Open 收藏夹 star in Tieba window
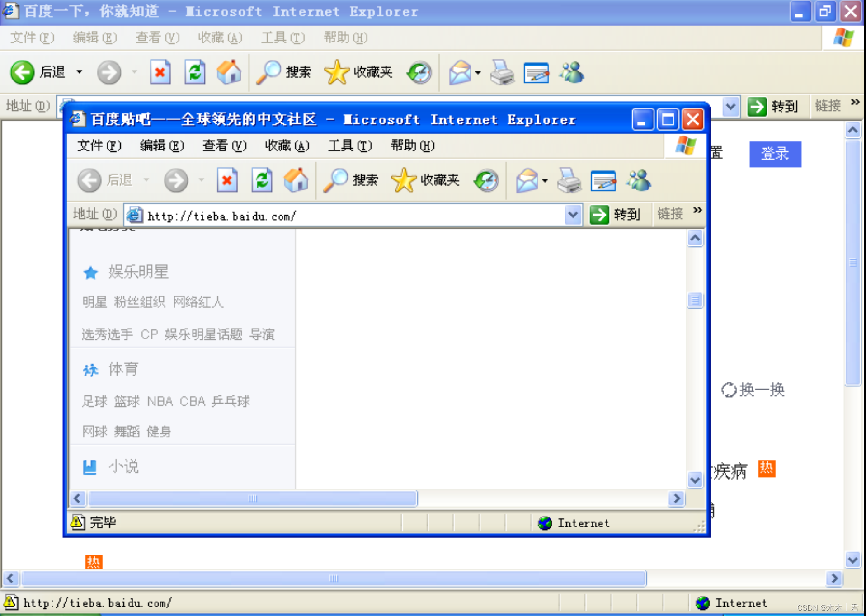The image size is (866, 616). 404,180
